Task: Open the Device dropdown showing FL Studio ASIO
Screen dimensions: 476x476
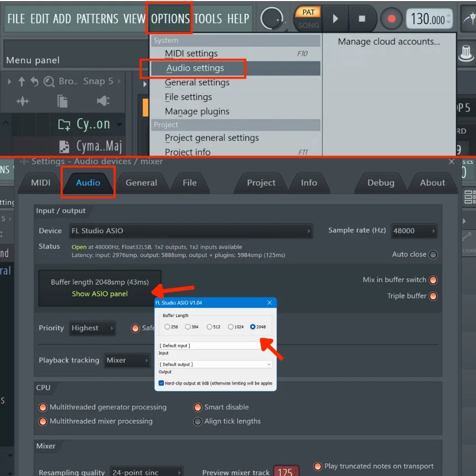Action: [x=191, y=231]
